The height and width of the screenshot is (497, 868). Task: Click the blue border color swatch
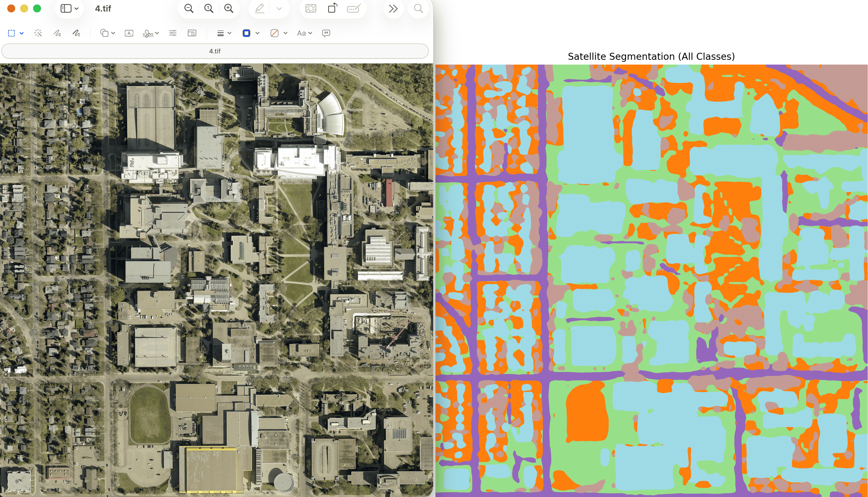(246, 33)
